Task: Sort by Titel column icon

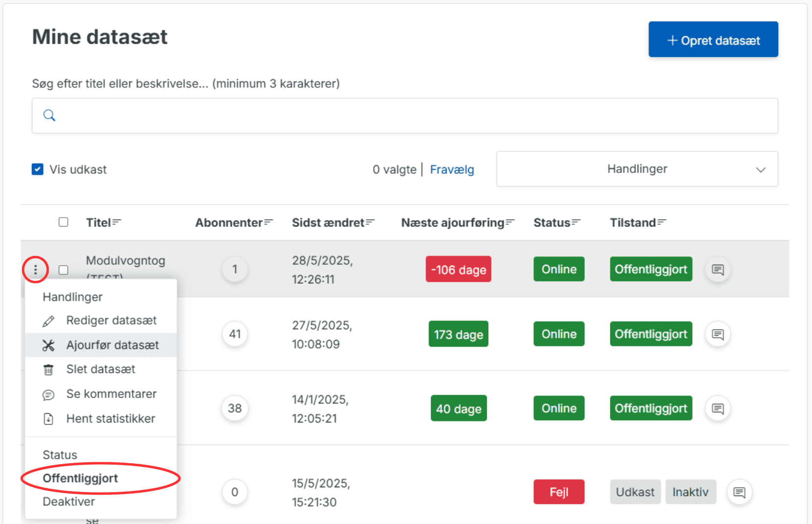Action: click(117, 223)
